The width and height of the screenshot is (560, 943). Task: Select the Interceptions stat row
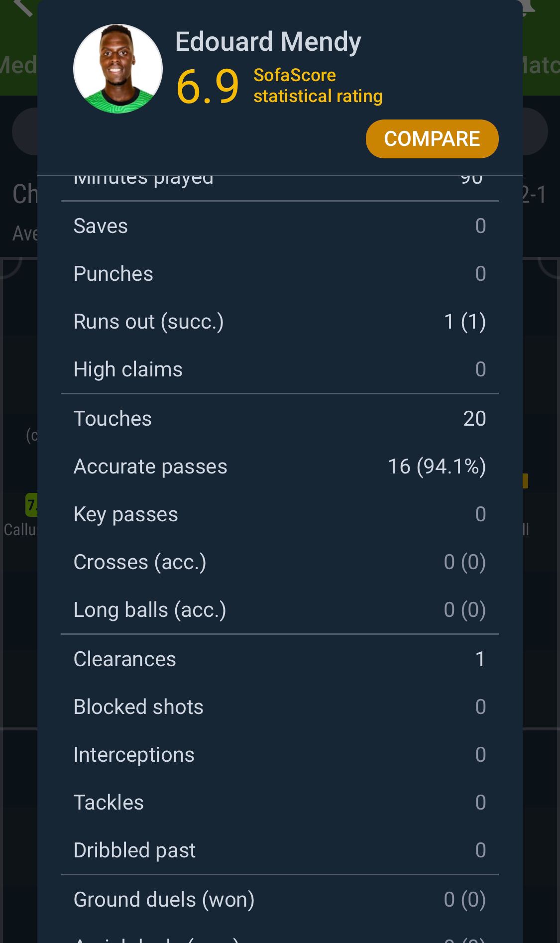click(280, 755)
